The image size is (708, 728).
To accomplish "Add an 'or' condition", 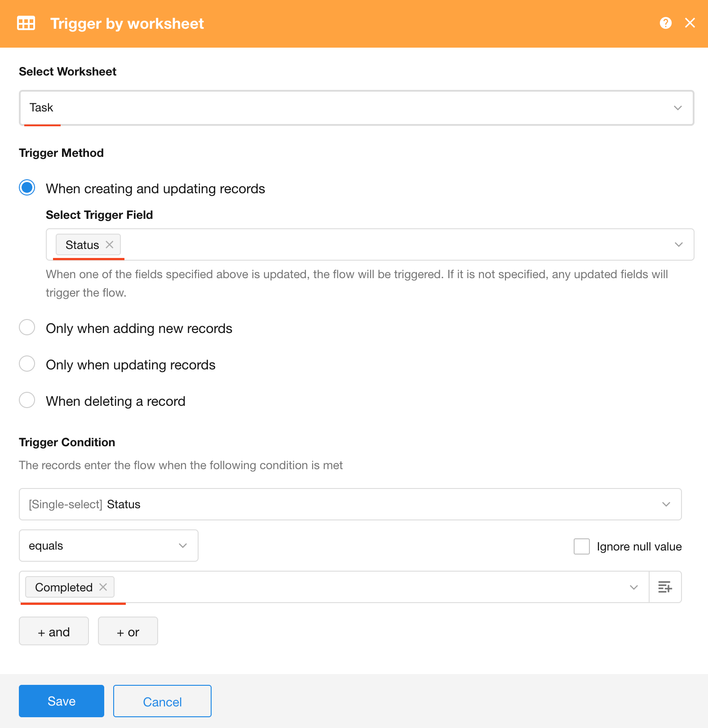I will [128, 631].
